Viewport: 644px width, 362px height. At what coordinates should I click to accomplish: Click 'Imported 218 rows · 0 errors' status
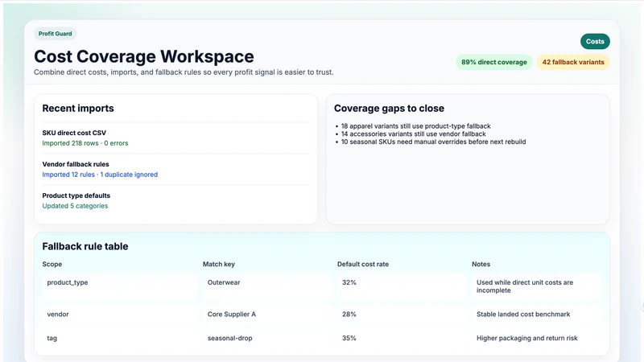[x=85, y=143]
